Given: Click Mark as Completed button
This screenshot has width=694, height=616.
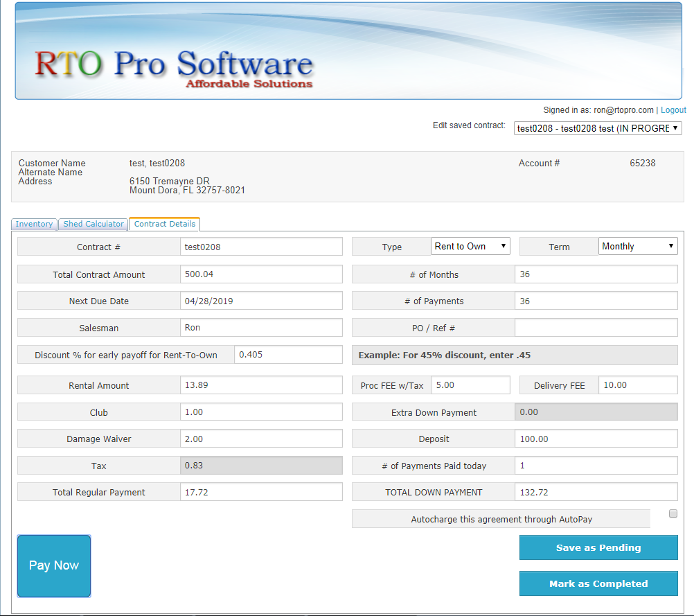Looking at the screenshot, I should tap(598, 583).
